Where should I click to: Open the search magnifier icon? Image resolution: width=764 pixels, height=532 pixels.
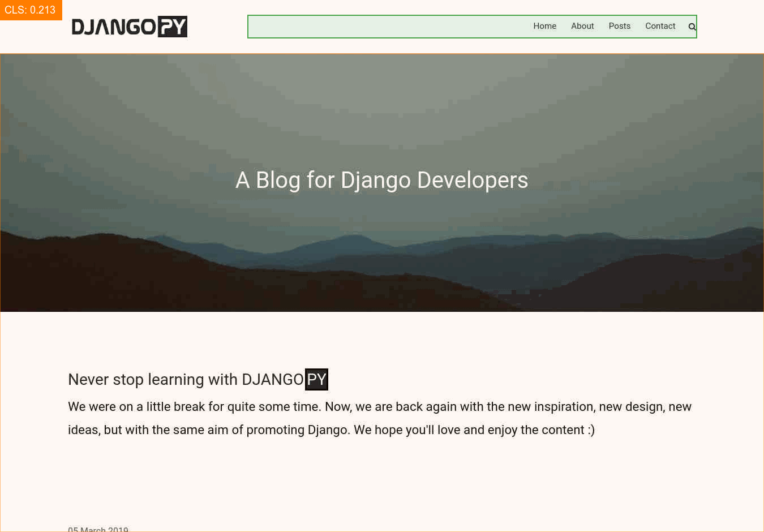click(x=692, y=27)
